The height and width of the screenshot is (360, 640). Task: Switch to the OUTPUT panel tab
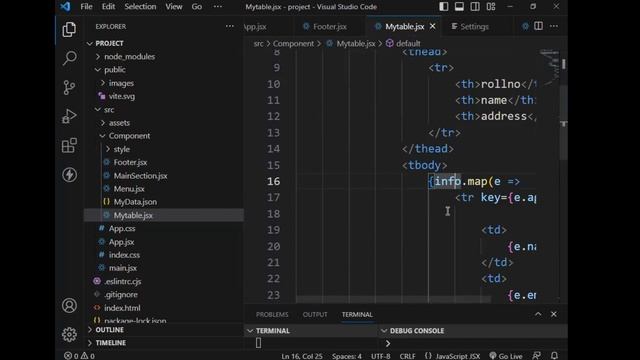tap(315, 314)
